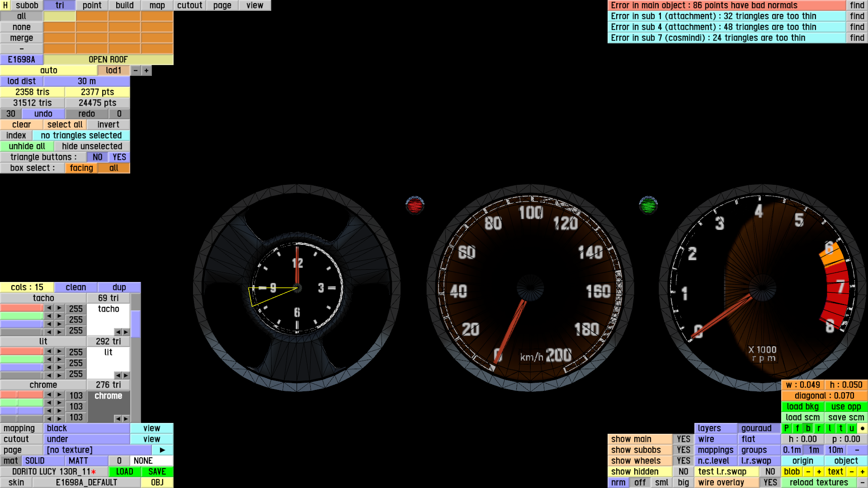
Task: Click the page texture right-arrow button
Action: [x=162, y=450]
